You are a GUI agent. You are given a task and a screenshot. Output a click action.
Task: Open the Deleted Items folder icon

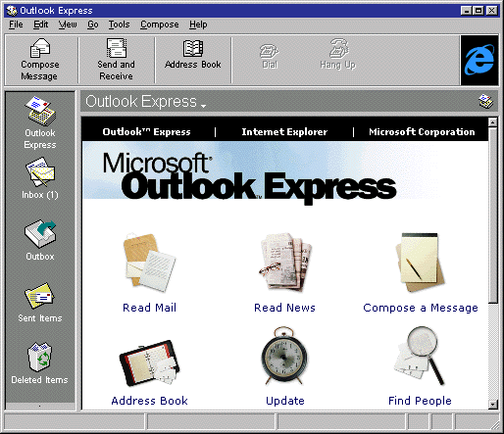(39, 357)
